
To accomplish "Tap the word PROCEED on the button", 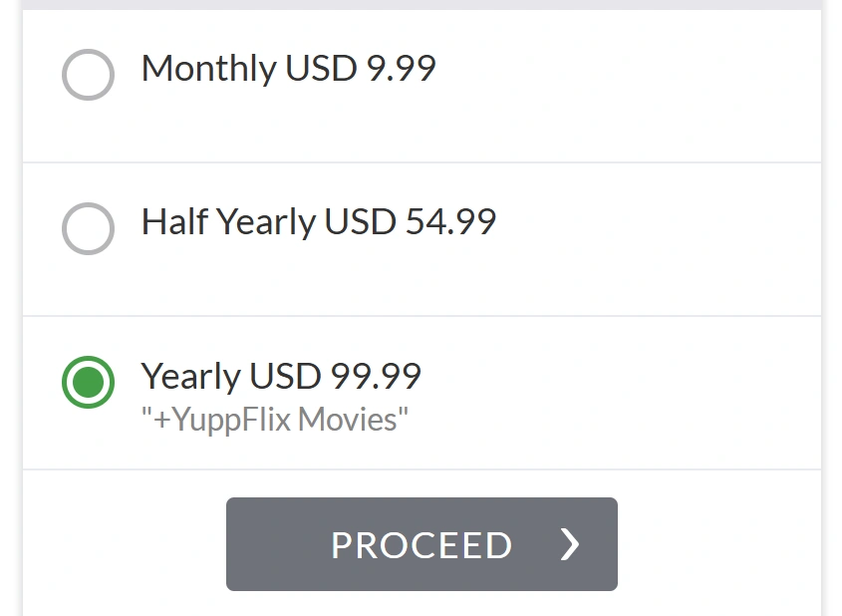I will tap(421, 545).
